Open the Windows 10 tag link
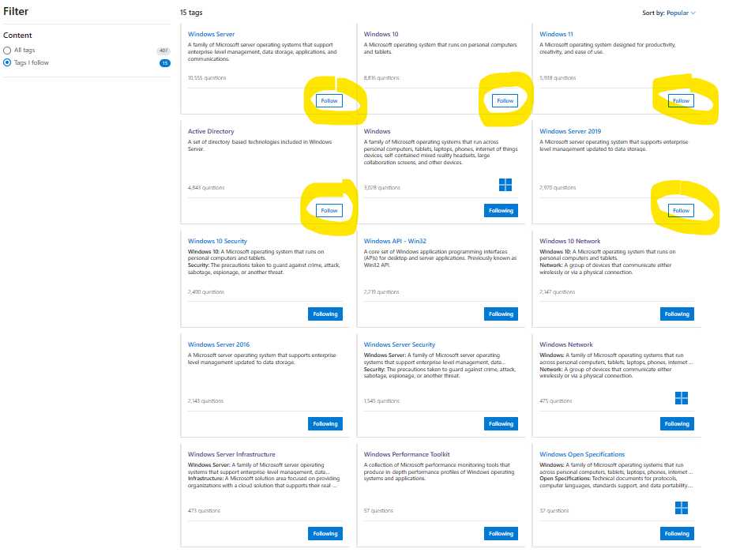This screenshot has height=560, width=740. pos(381,34)
